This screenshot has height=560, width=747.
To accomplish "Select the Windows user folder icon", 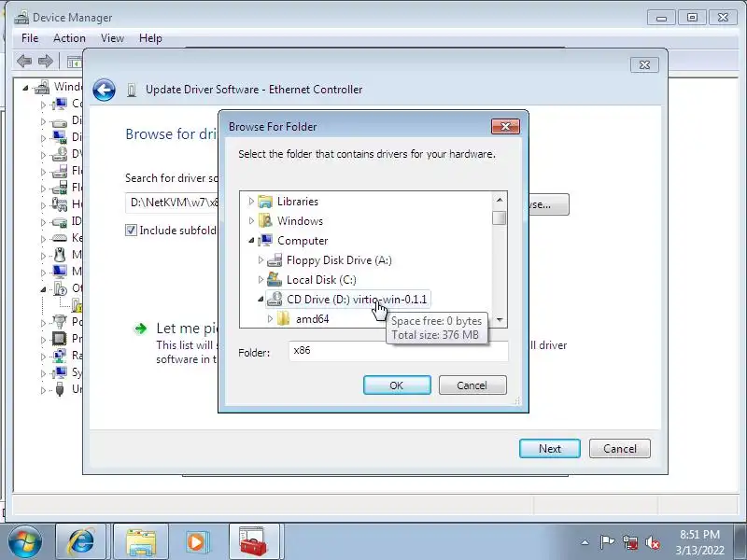I will tap(265, 221).
